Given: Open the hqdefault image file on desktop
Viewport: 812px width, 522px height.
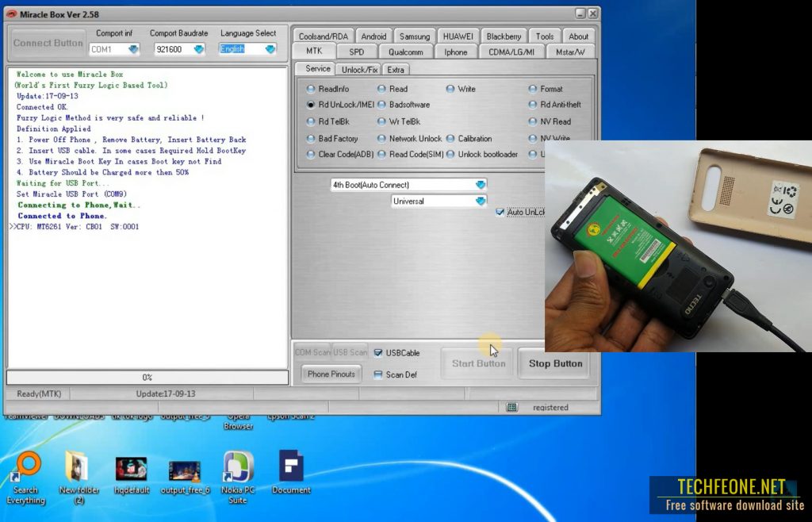Looking at the screenshot, I should point(131,475).
